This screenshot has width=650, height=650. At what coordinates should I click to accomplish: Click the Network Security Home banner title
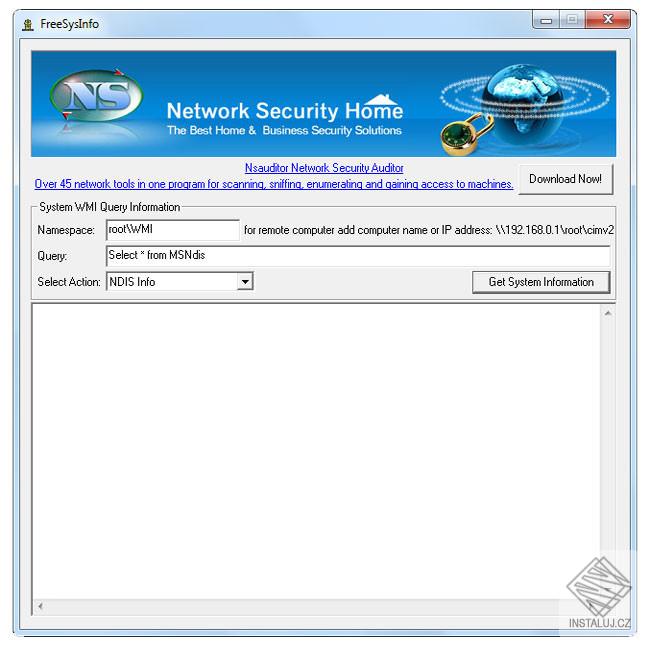tap(285, 111)
